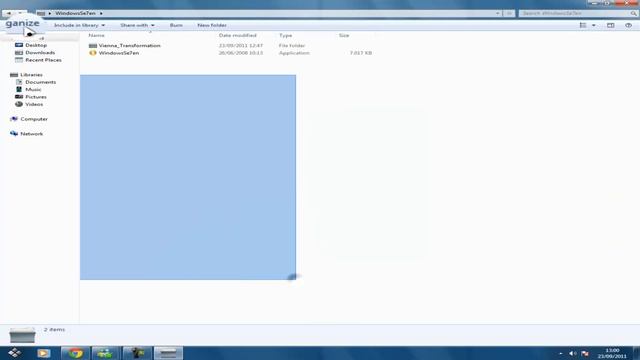This screenshot has width=640, height=360.
Task: Select Computer in the navigation pane
Action: click(x=34, y=119)
